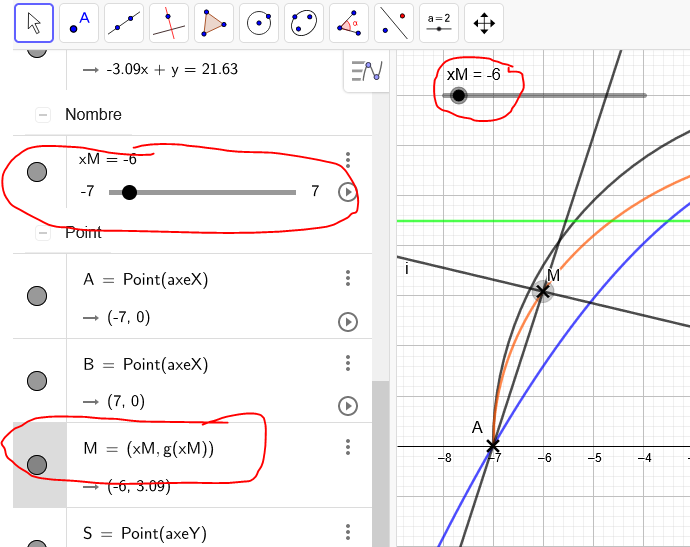Play animation for slider xM
The image size is (690, 547).
[348, 192]
